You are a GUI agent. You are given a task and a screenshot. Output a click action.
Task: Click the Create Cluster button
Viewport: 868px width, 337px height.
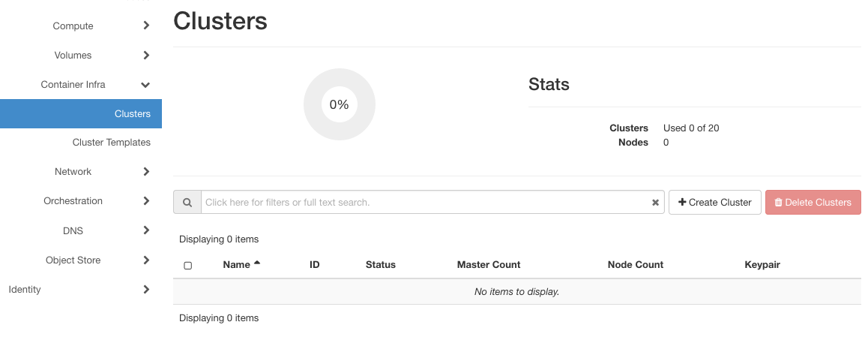tap(714, 203)
